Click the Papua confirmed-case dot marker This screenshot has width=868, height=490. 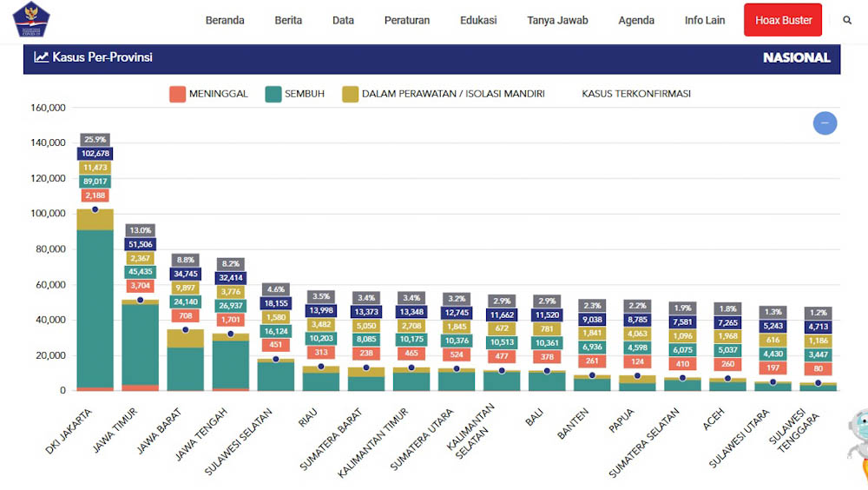[637, 375]
